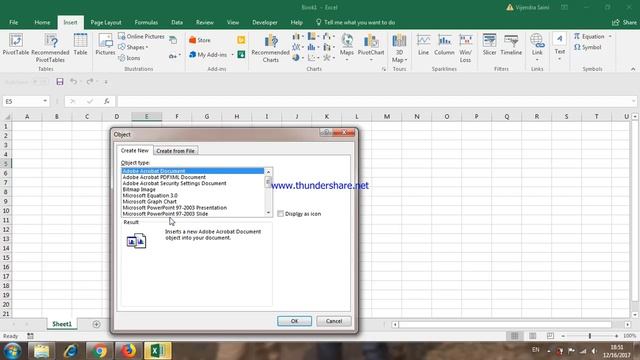Expand the Shapes dropdown

pos(147,47)
